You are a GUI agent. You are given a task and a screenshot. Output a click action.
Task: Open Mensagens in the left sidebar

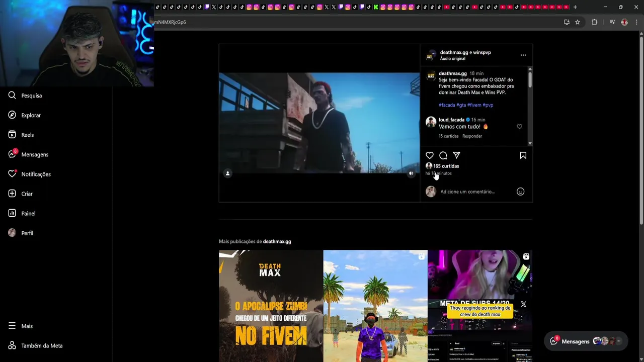pyautogui.click(x=29, y=154)
